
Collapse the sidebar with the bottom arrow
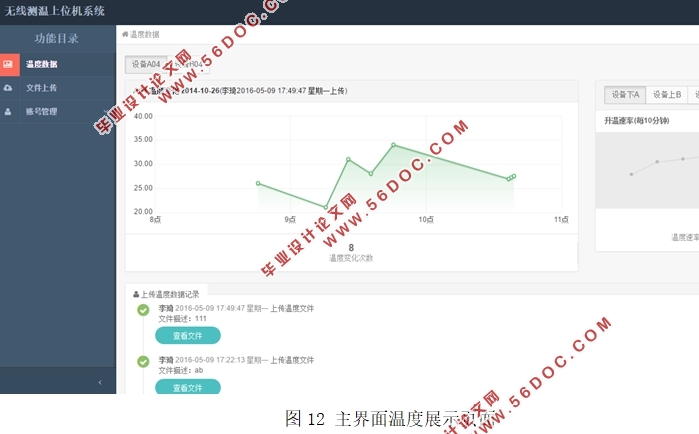pos(100,382)
